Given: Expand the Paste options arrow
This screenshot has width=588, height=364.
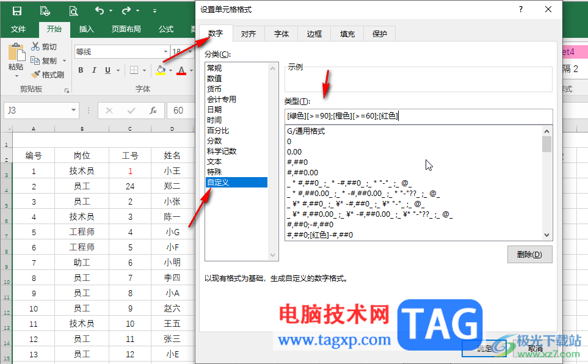Looking at the screenshot, I should click(x=16, y=76).
